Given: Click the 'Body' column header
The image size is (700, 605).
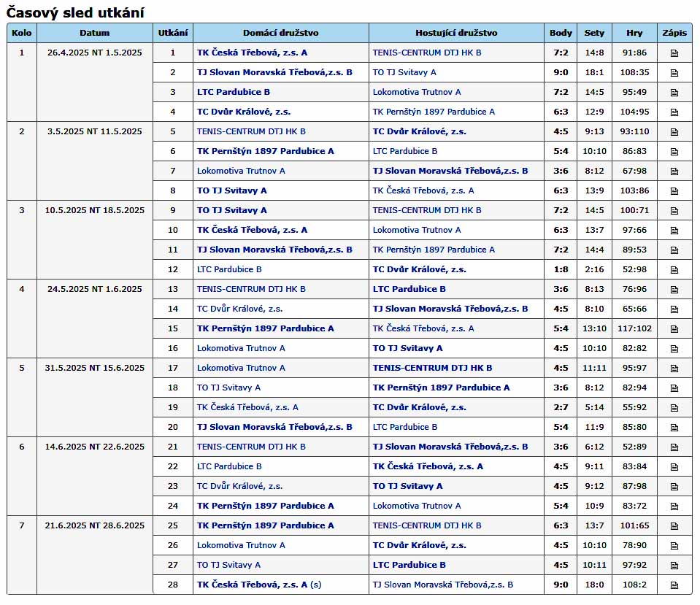Looking at the screenshot, I should tap(561, 33).
